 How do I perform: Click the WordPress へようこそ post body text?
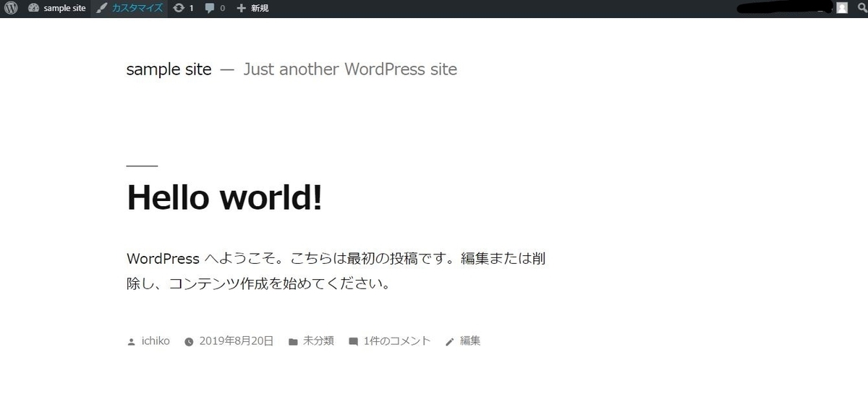point(336,271)
